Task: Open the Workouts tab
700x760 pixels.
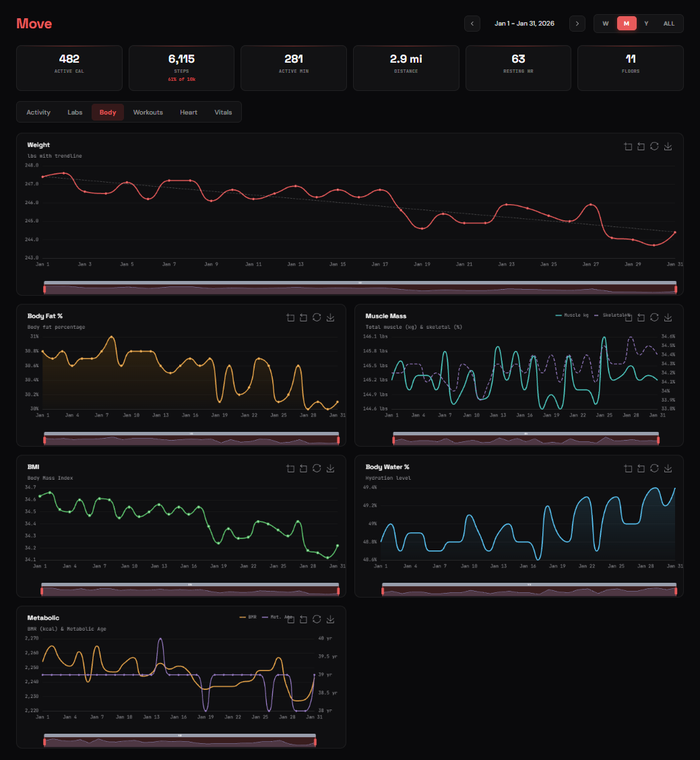Action: [148, 113]
